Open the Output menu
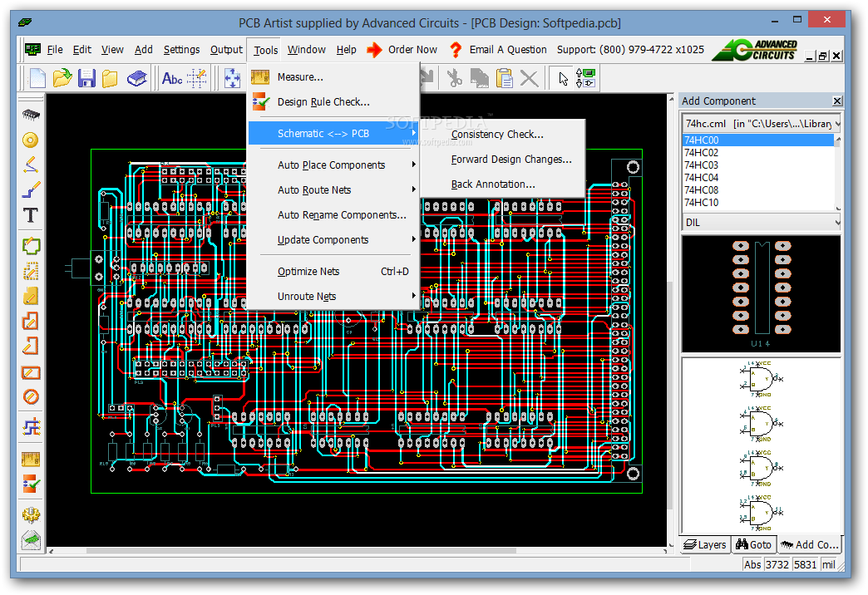 click(226, 50)
